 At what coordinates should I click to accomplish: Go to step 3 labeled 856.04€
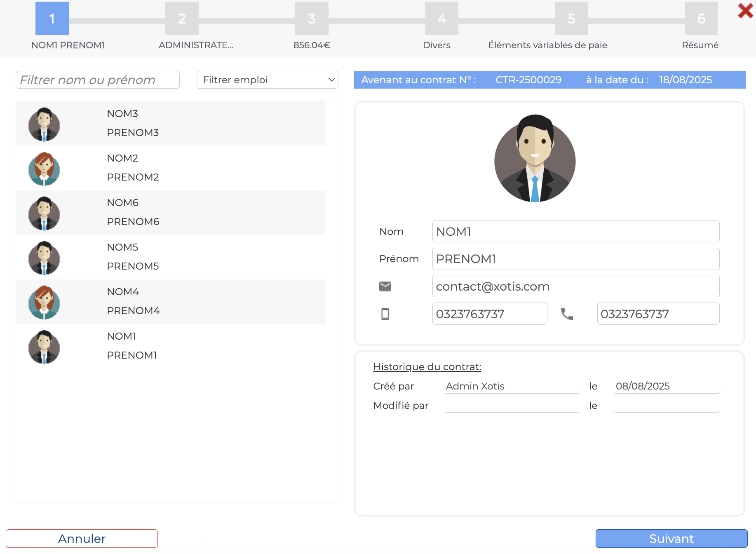pos(312,19)
